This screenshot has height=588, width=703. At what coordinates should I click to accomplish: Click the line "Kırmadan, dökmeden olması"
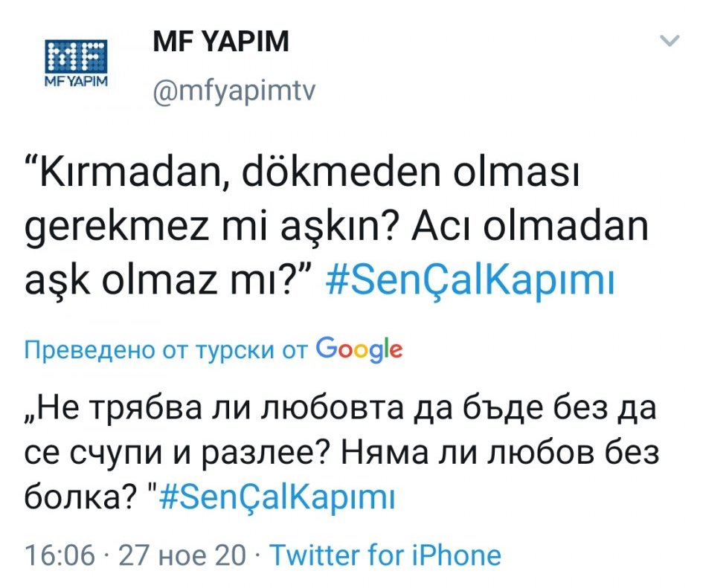[302, 178]
